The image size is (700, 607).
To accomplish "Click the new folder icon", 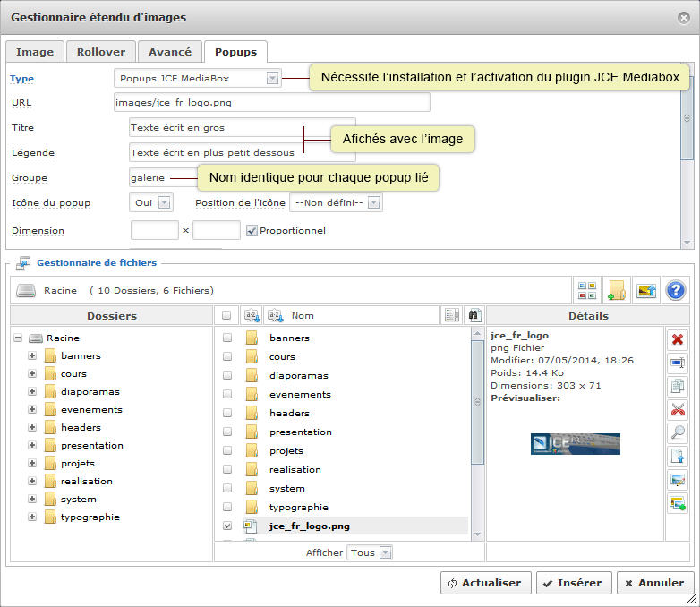I will point(616,290).
